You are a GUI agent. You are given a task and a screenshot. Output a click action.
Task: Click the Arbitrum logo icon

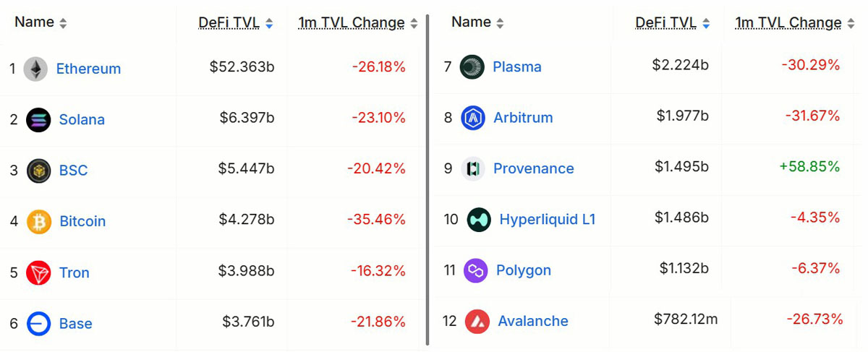pos(472,117)
